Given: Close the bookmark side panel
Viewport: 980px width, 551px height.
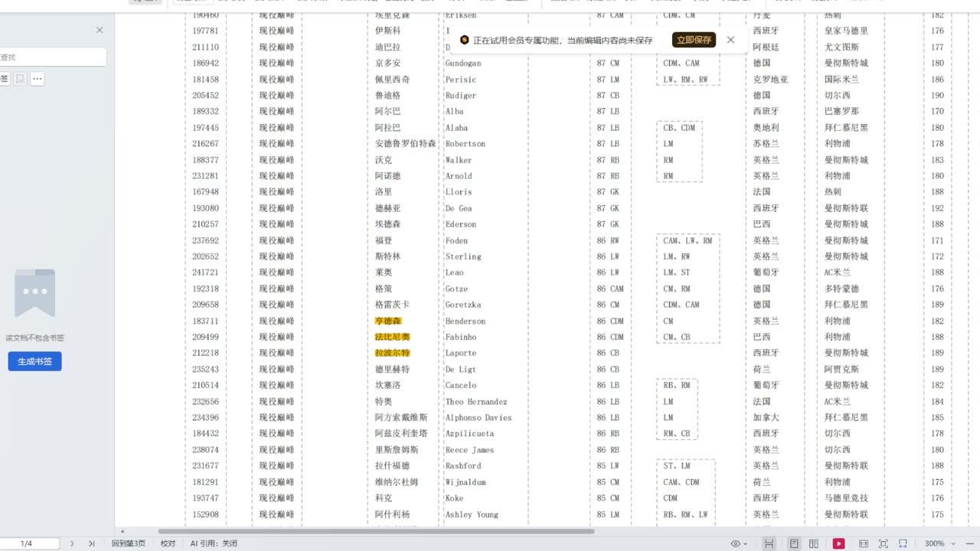Looking at the screenshot, I should (x=100, y=30).
